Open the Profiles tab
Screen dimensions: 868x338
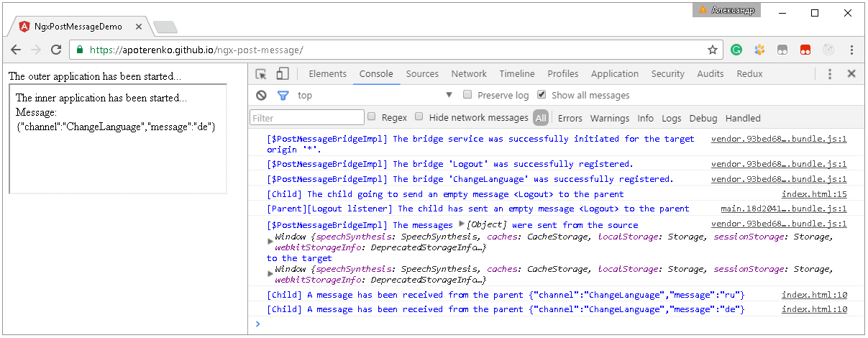[x=563, y=73]
